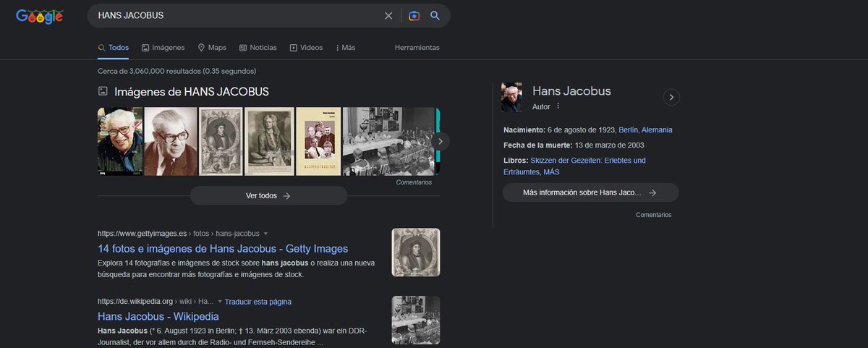Image resolution: width=868 pixels, height=348 pixels.
Task: Click the arrow icon in Ver todos
Action: 286,195
